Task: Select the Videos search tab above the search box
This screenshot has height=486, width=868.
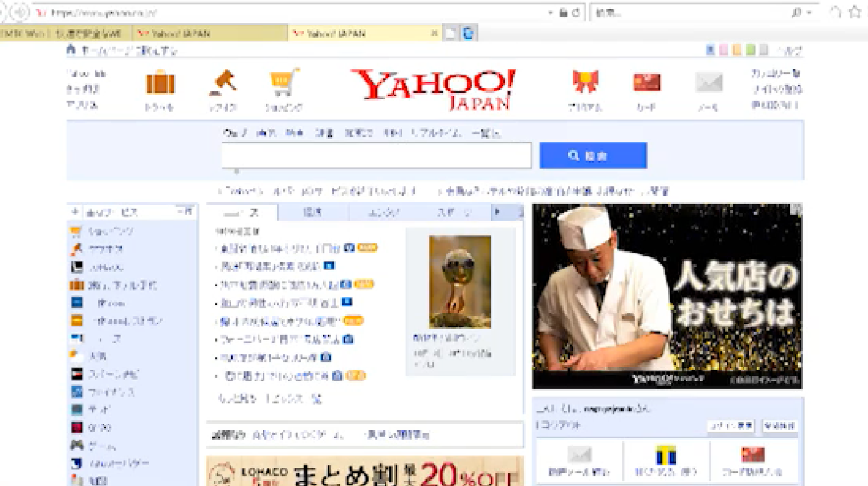Action: [295, 133]
